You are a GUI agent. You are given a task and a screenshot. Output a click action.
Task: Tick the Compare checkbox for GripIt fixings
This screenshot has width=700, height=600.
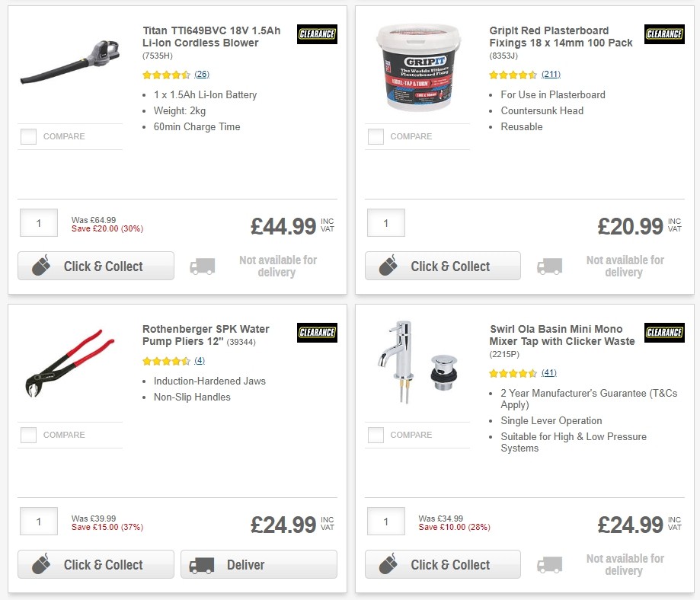point(376,136)
